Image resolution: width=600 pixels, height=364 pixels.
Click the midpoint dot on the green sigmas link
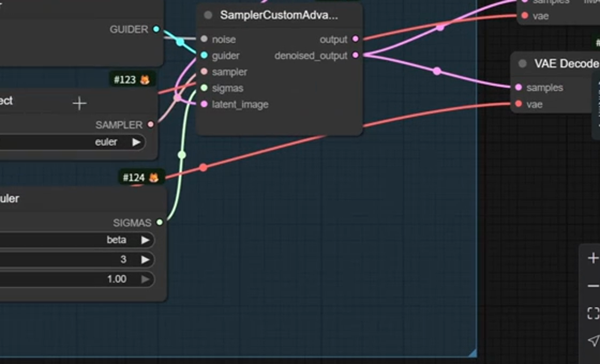tap(182, 155)
